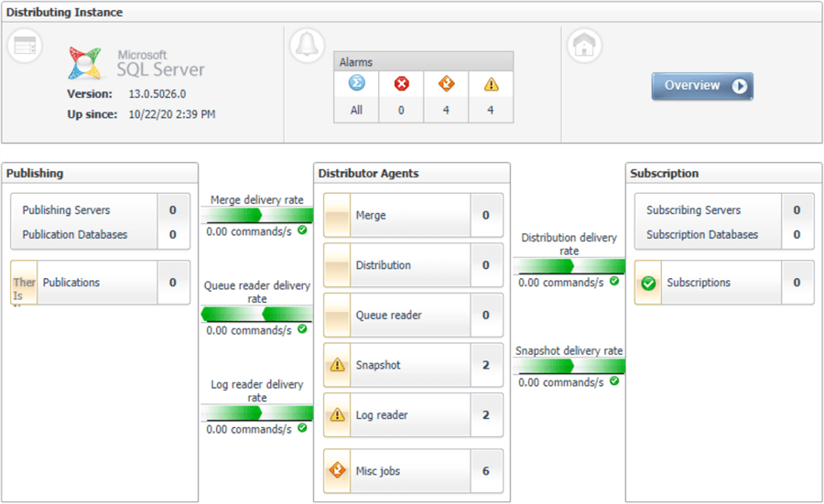Open the Misc jobs row
The image size is (824, 504).
point(413,471)
